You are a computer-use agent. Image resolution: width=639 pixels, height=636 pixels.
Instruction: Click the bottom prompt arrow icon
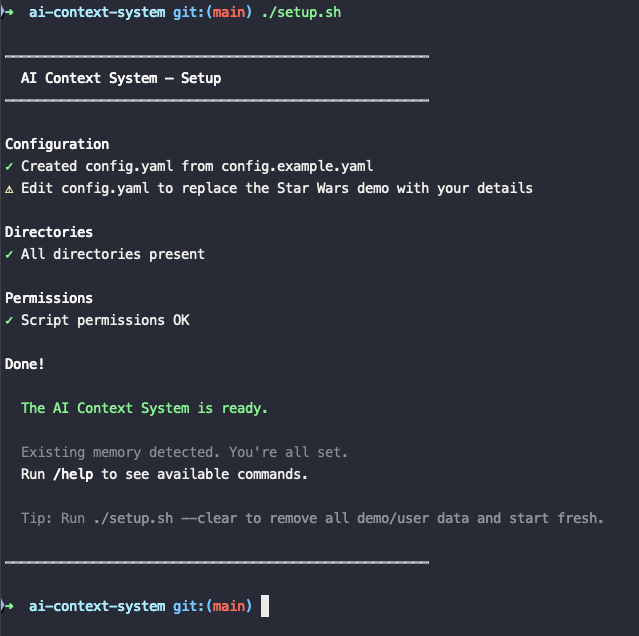click(8, 606)
